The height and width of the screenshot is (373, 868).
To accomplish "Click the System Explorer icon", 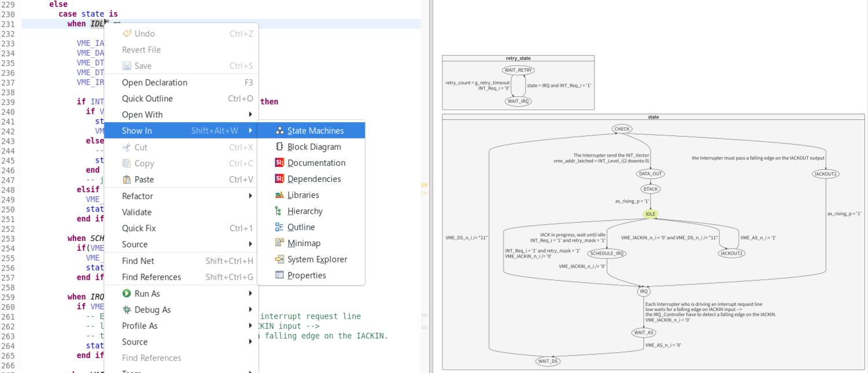I will (x=279, y=259).
